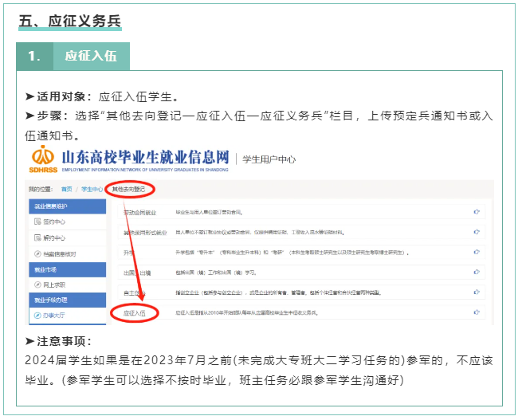Click the arrow icon in the 升学 row
518x420 pixels.
[477, 253]
